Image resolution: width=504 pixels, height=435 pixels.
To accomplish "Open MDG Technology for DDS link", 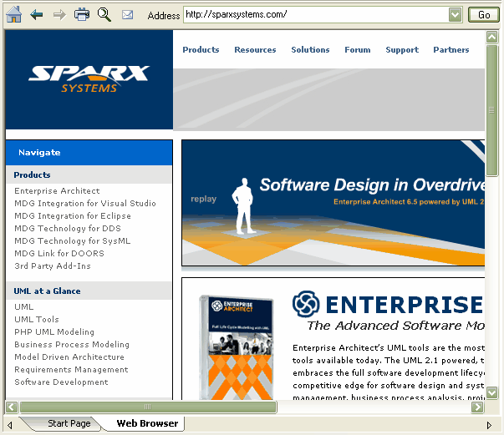I will 68,228.
